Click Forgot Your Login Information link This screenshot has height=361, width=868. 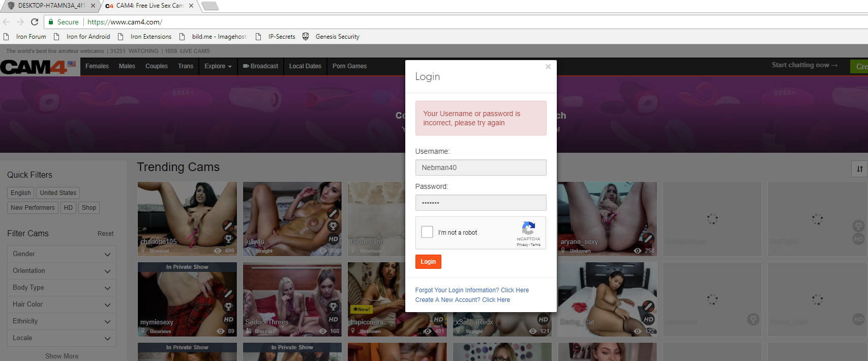pyautogui.click(x=472, y=290)
